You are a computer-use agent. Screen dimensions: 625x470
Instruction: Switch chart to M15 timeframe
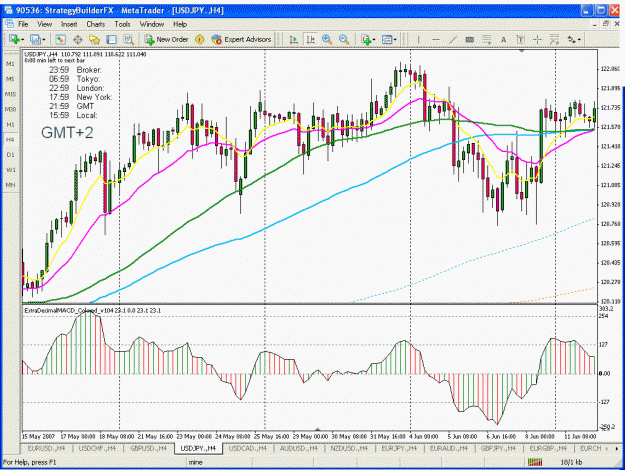[10, 94]
